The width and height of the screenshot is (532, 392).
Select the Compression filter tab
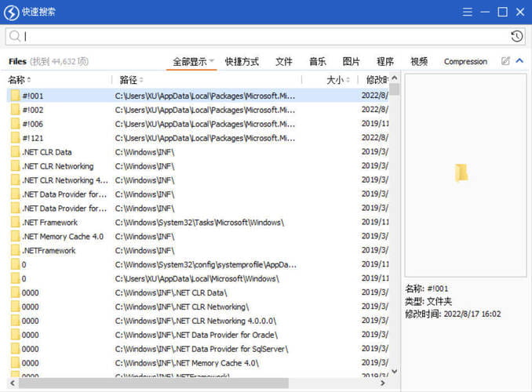coord(465,61)
